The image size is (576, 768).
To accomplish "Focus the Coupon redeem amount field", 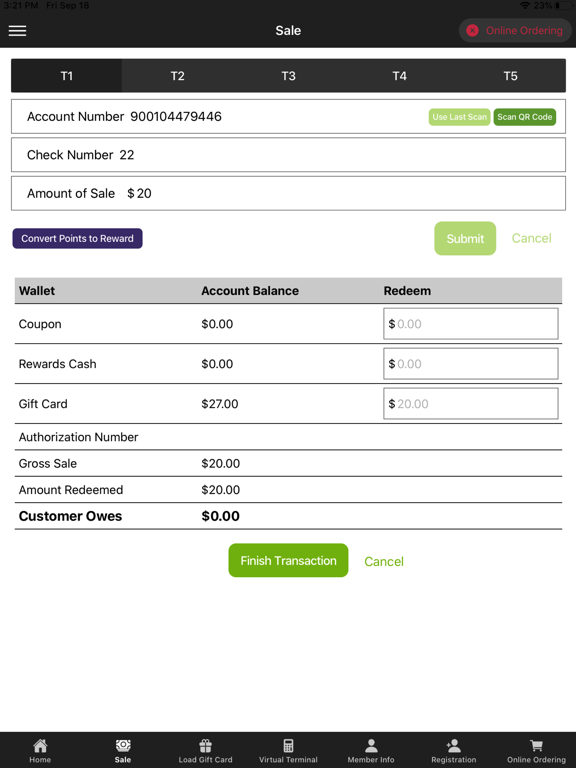I will [471, 324].
